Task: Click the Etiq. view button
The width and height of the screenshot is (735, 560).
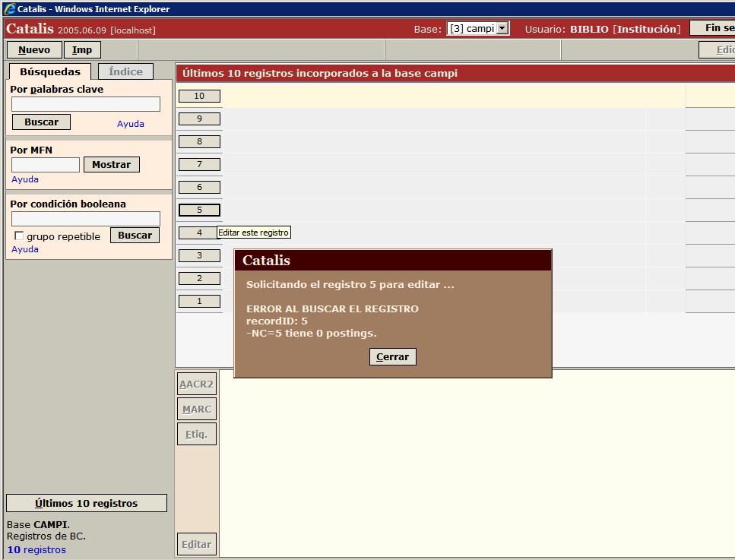Action: pos(196,434)
